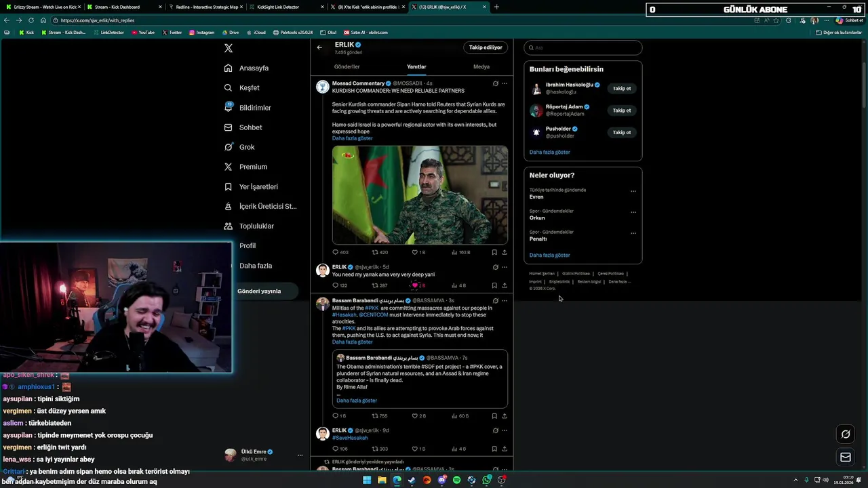This screenshot has height=488, width=868.
Task: Expand quoted Bassam post text
Action: coord(357,401)
